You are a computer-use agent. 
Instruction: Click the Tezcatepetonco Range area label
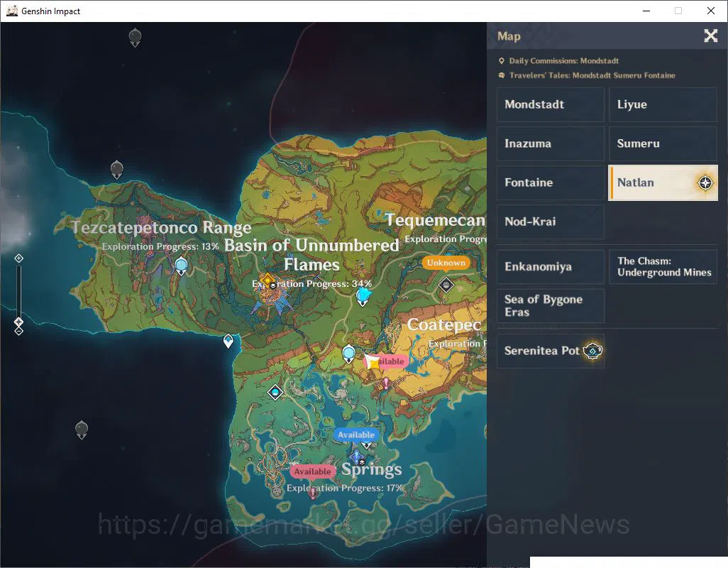(x=161, y=228)
